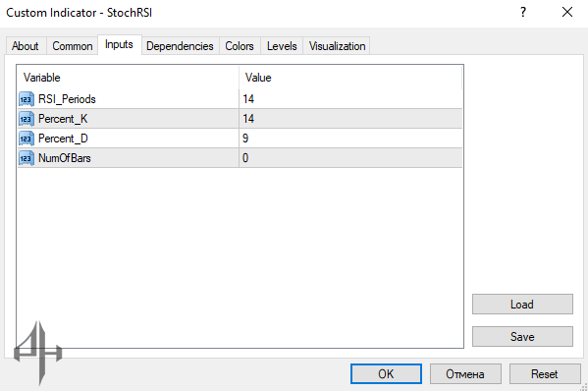Go to the Levels tab
Viewport: 588px width, 391px height.
click(282, 46)
